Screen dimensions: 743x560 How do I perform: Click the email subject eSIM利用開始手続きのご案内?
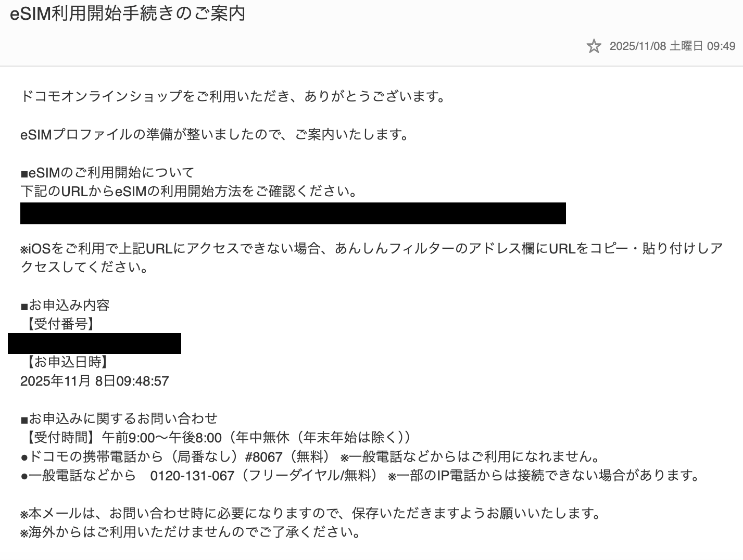128,14
